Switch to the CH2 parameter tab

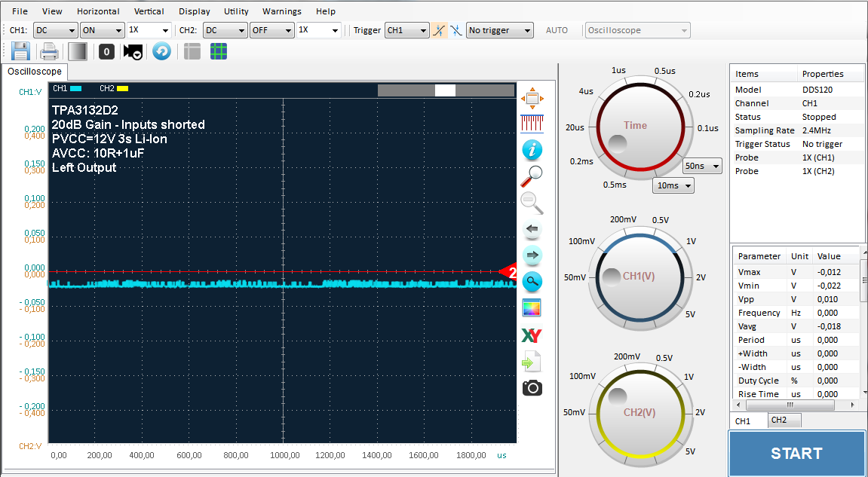[784, 420]
